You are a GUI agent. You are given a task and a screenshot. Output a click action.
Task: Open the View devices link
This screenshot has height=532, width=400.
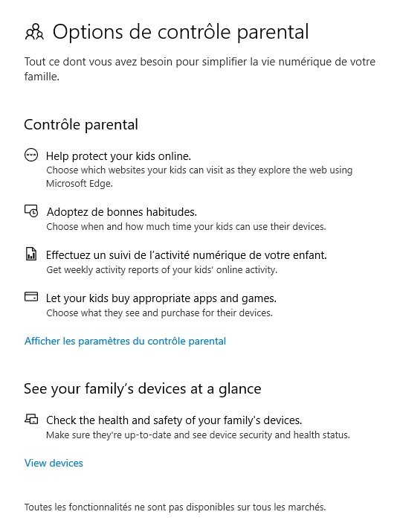tap(54, 463)
